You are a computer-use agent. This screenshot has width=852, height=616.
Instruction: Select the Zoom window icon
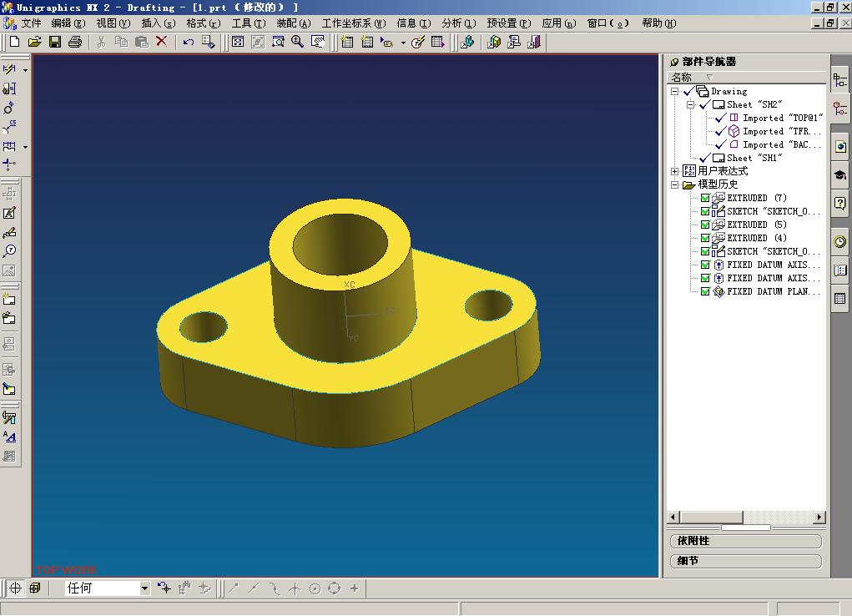click(278, 42)
